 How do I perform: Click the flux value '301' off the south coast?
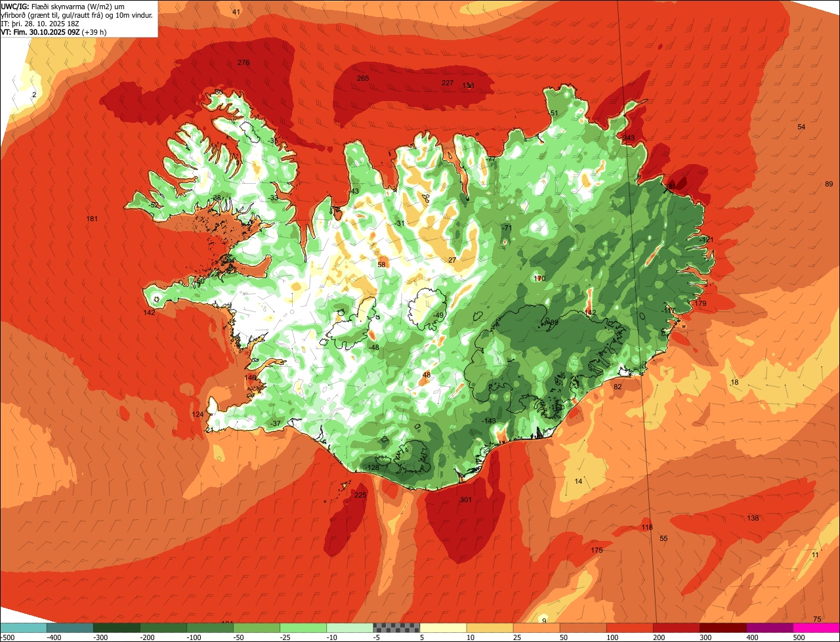(466, 500)
